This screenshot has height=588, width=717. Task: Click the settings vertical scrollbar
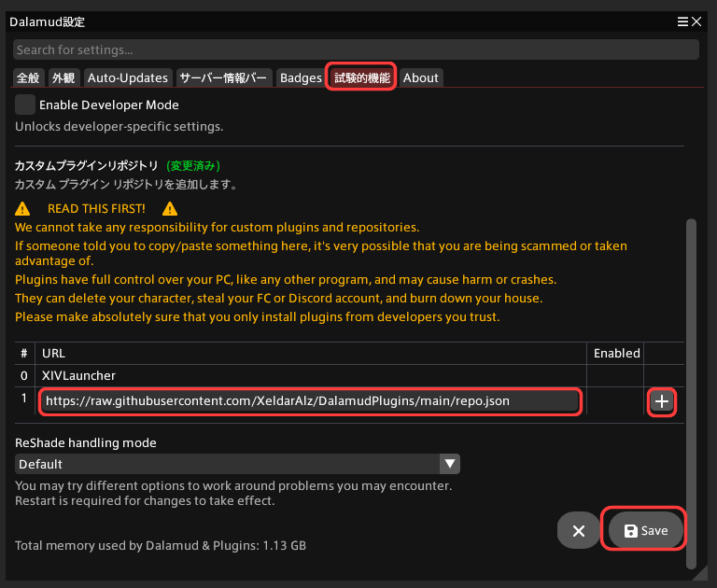tap(691, 394)
